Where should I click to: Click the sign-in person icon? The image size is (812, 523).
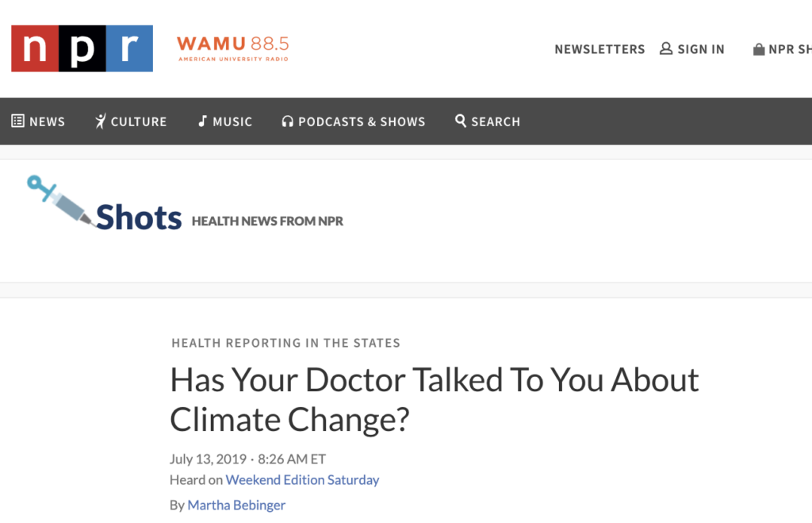point(666,48)
